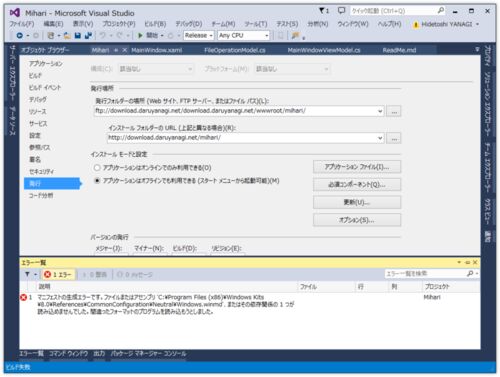Open the Start button dropdown arrow
This screenshot has width=500, height=377.
pyautogui.click(x=162, y=35)
